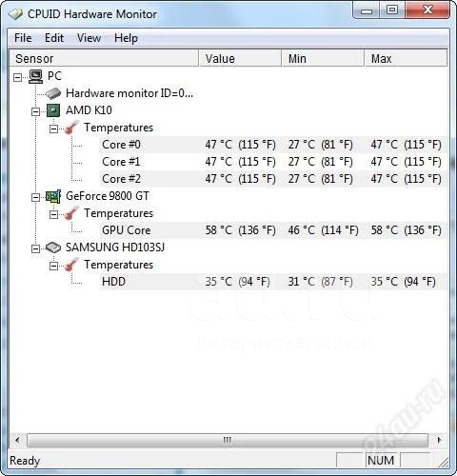Collapse the GeForce 9800 GT node

[35, 197]
